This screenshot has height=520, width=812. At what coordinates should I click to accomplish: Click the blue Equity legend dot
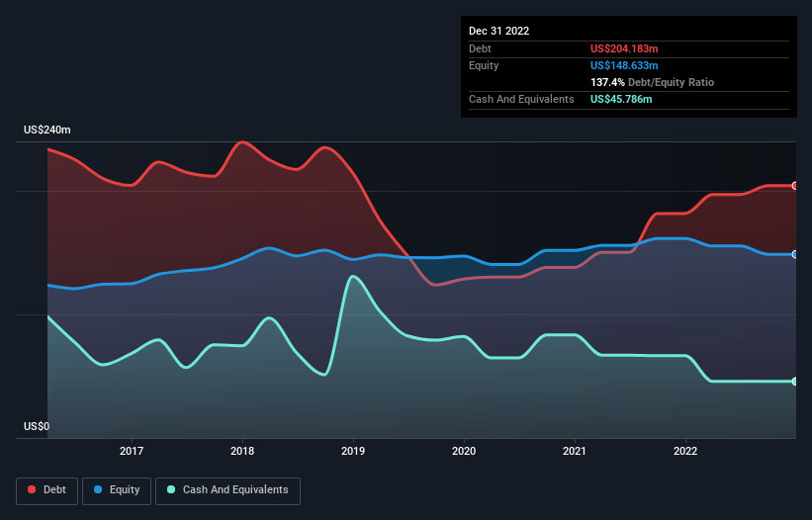tap(98, 489)
